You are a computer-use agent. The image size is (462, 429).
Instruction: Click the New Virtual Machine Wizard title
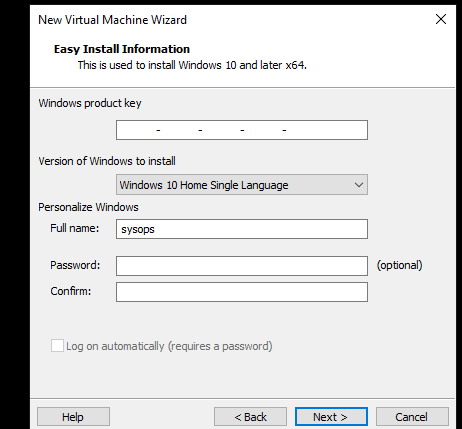(112, 20)
